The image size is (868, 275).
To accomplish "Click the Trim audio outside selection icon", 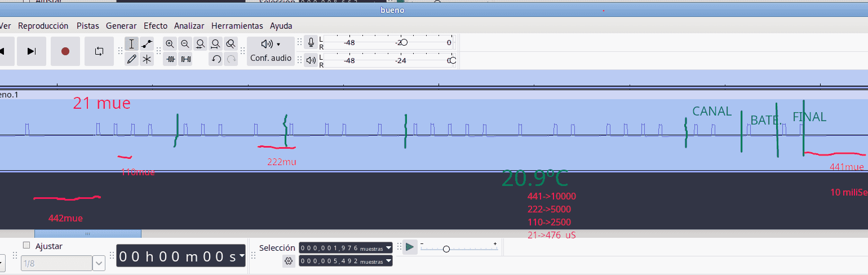I will 170,59.
